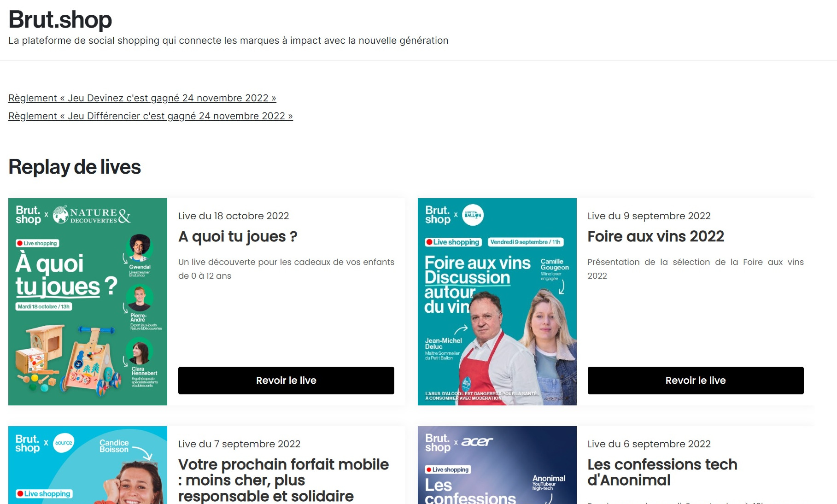Click Revoir le live for A quoi tu joues

[286, 381]
